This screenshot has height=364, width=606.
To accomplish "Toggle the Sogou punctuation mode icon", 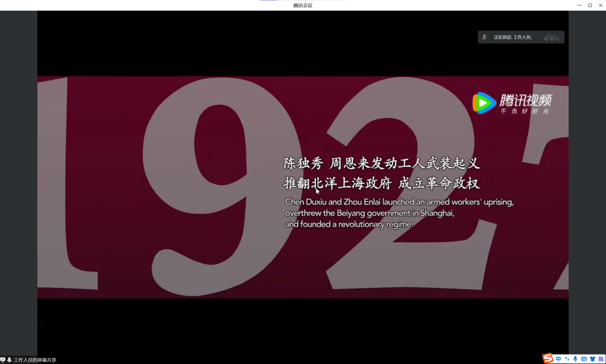I will [x=567, y=359].
